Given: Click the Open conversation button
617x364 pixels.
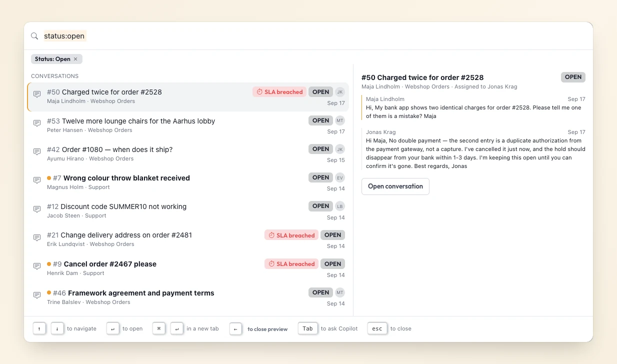Looking at the screenshot, I should coord(395,186).
